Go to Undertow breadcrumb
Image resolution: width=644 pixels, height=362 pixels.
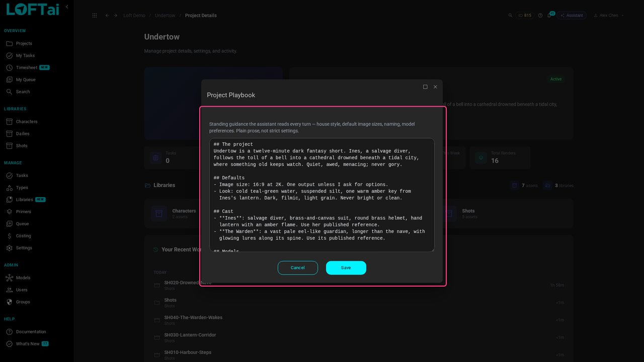click(x=165, y=16)
